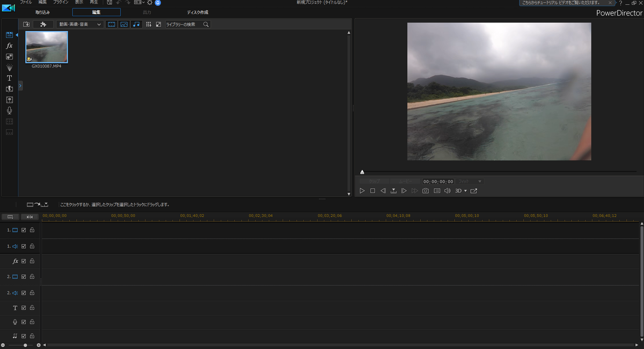Image resolution: width=644 pixels, height=349 pixels.
Task: Open the Title Room T icon in the sidebar
Action: 9,78
